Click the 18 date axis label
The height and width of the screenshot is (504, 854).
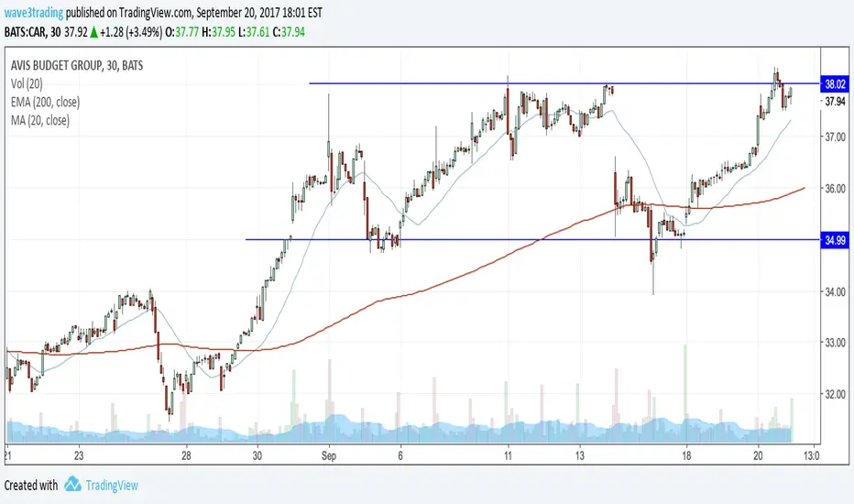(x=686, y=455)
